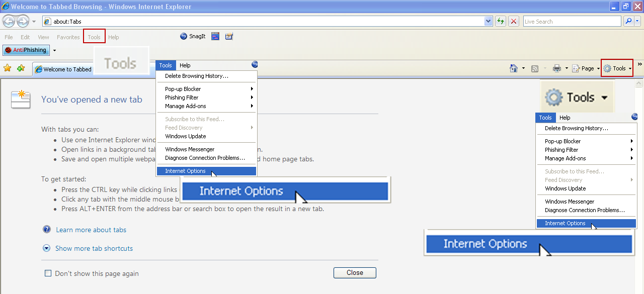This screenshot has width=644, height=294.
Task: Choose Delete Browsing History in left Tools menu
Action: coord(206,76)
